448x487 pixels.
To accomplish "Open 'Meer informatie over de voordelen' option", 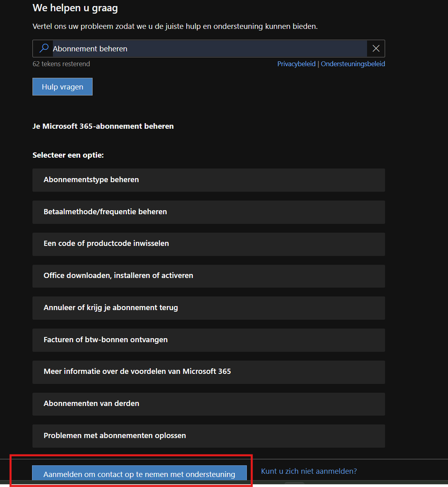I will pyautogui.click(x=209, y=372).
